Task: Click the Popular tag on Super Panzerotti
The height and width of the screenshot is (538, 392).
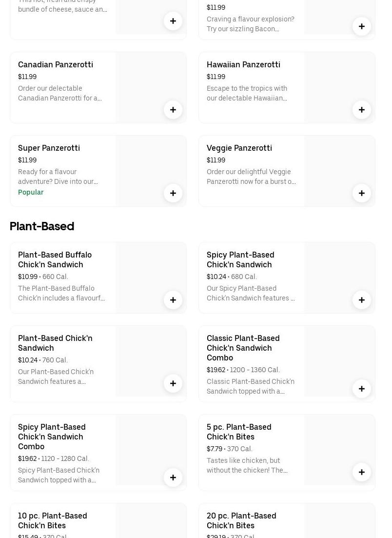Action: click(x=31, y=192)
